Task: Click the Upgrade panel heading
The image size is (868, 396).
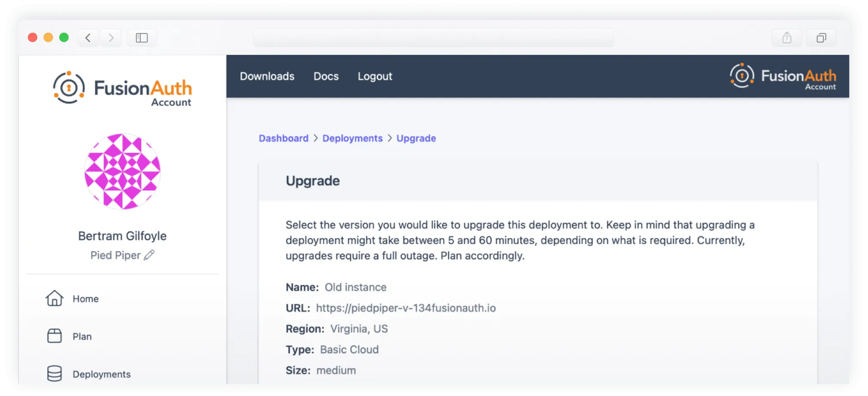Action: (313, 181)
